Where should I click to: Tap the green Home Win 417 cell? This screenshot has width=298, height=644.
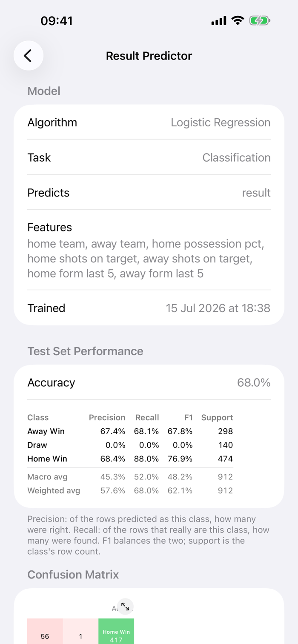(x=116, y=631)
